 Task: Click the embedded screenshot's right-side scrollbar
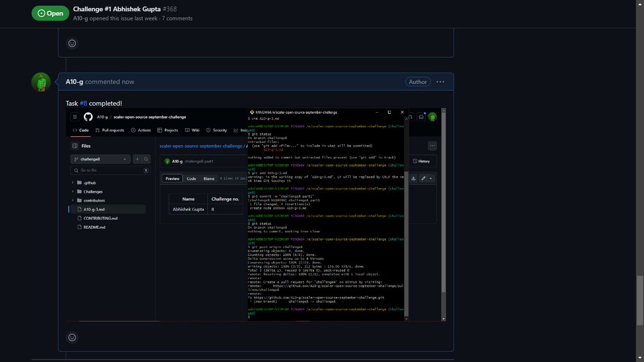click(x=443, y=215)
